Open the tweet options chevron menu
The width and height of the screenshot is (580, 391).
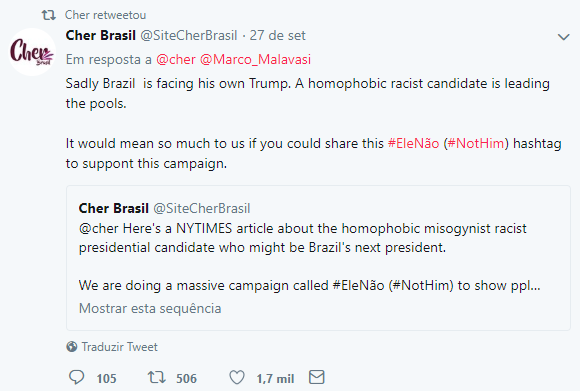563,37
